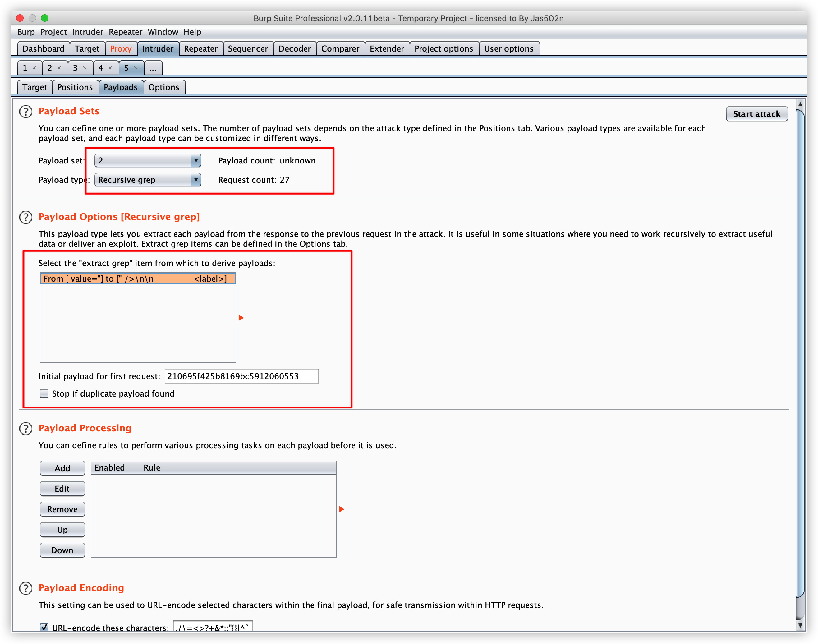Click the Payload Encoding help icon
The height and width of the screenshot is (644, 818).
point(25,588)
